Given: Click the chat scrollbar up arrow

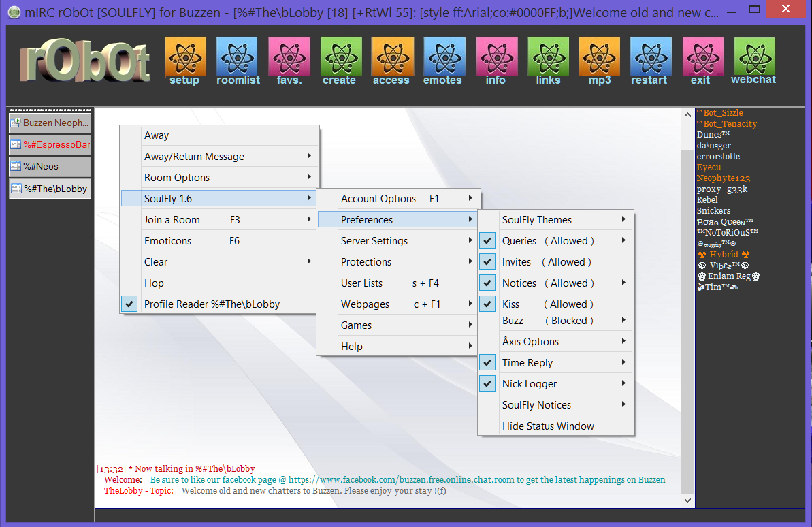Looking at the screenshot, I should click(x=687, y=115).
